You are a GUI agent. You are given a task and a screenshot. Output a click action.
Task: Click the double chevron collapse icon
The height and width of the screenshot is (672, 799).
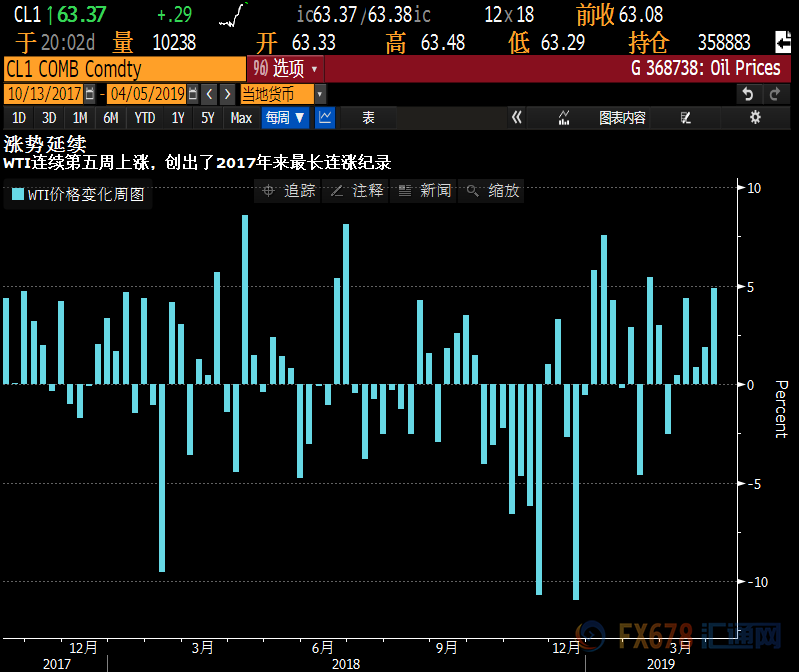517,118
